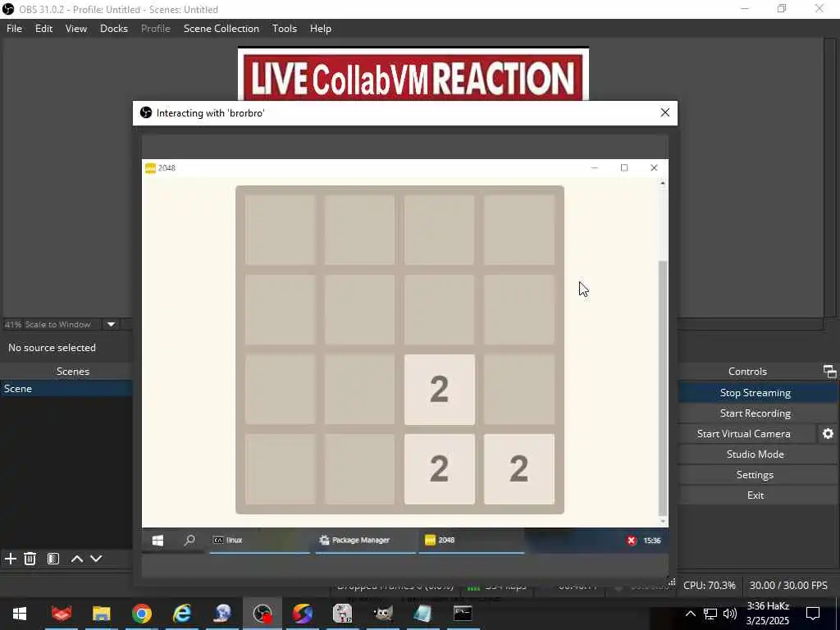
Task: Click network tray icon
Action: click(710, 614)
